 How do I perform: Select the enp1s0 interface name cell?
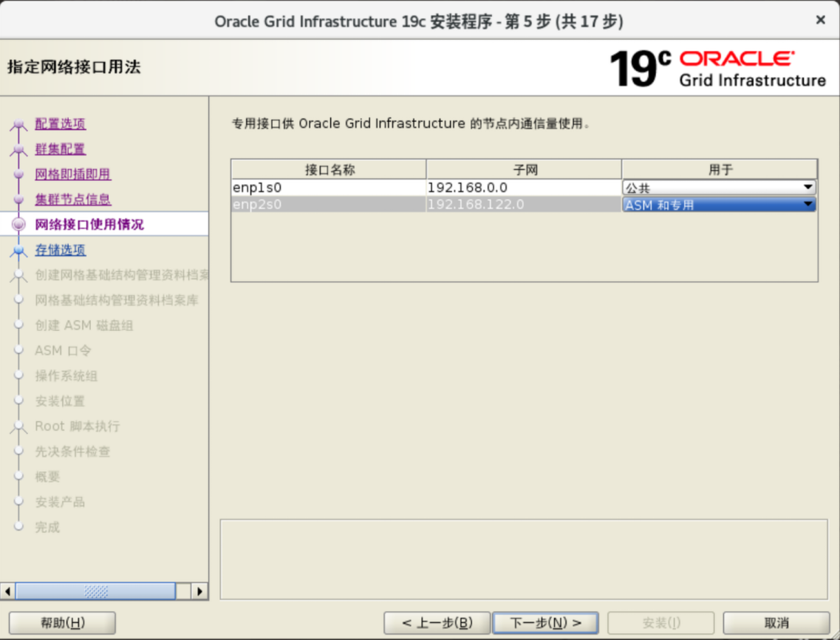tap(328, 188)
